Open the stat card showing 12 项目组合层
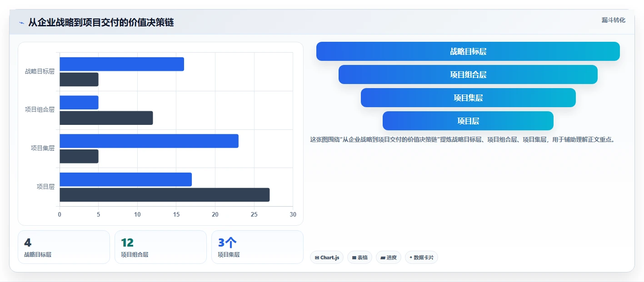 click(x=160, y=247)
